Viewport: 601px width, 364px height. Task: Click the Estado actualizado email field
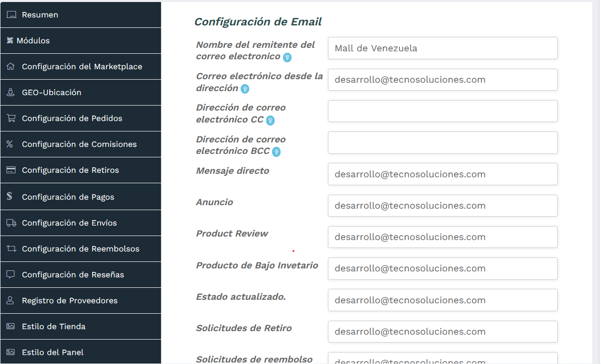pyautogui.click(x=442, y=300)
